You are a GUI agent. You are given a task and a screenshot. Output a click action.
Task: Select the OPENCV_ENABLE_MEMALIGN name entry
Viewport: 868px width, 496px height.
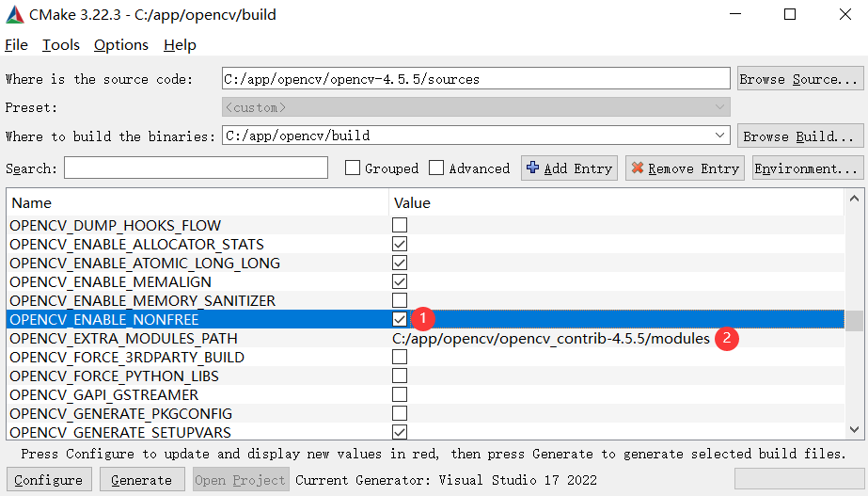point(110,281)
